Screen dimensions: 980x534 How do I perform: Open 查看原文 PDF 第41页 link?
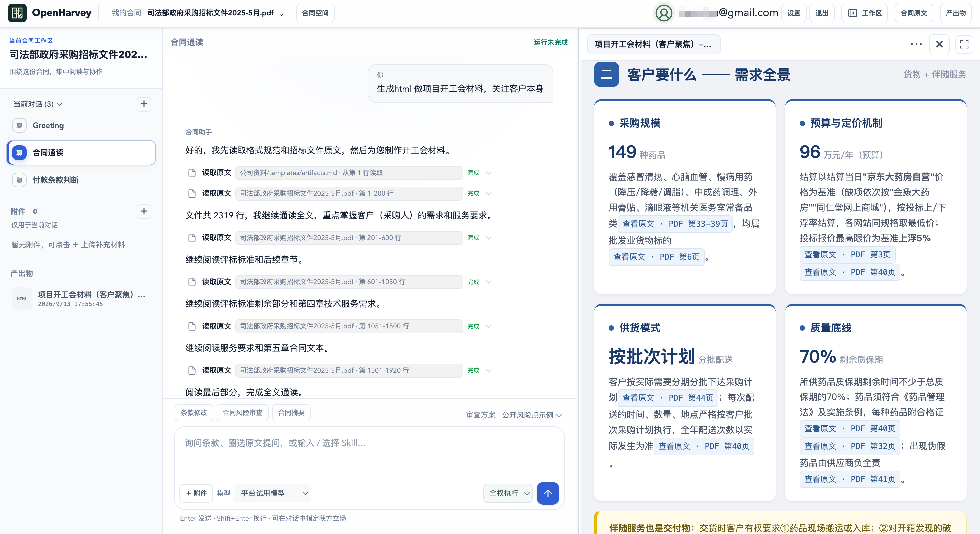pos(850,479)
